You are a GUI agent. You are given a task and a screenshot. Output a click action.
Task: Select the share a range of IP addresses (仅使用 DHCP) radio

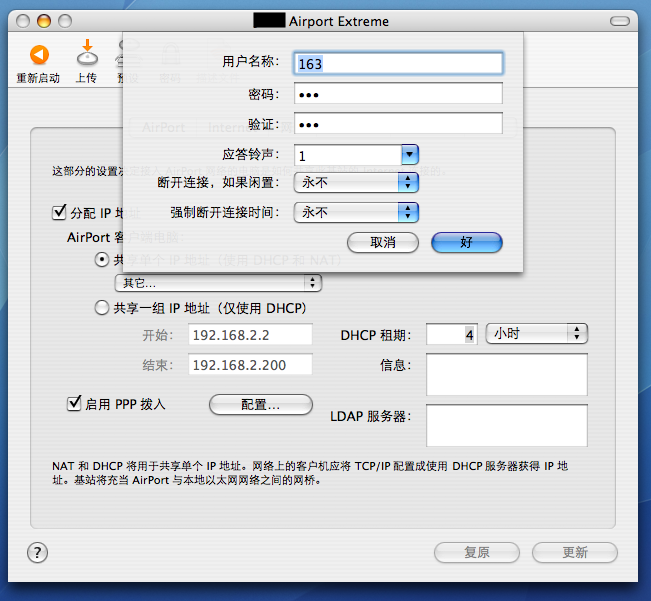coord(102,308)
